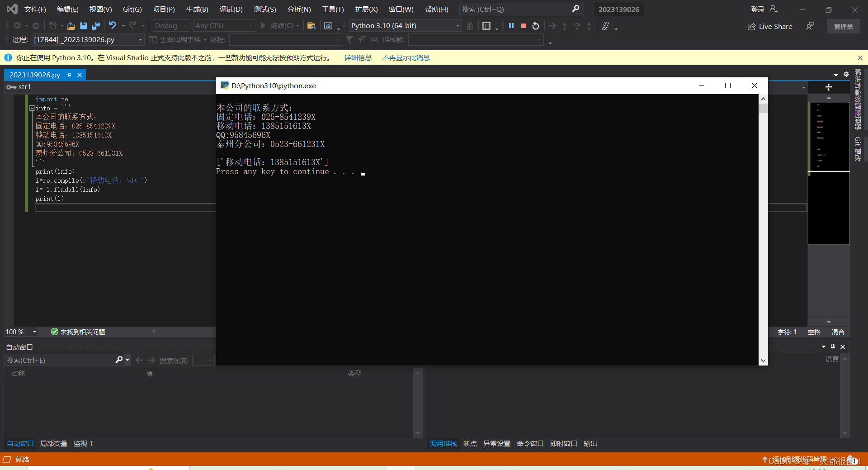Open the 调试(D) menu
The width and height of the screenshot is (868, 470).
click(x=231, y=9)
